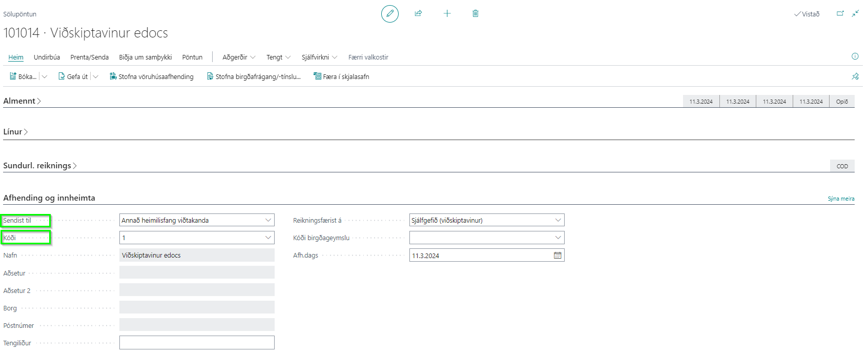Click the info circle icon
The width and height of the screenshot is (868, 352).
click(855, 56)
